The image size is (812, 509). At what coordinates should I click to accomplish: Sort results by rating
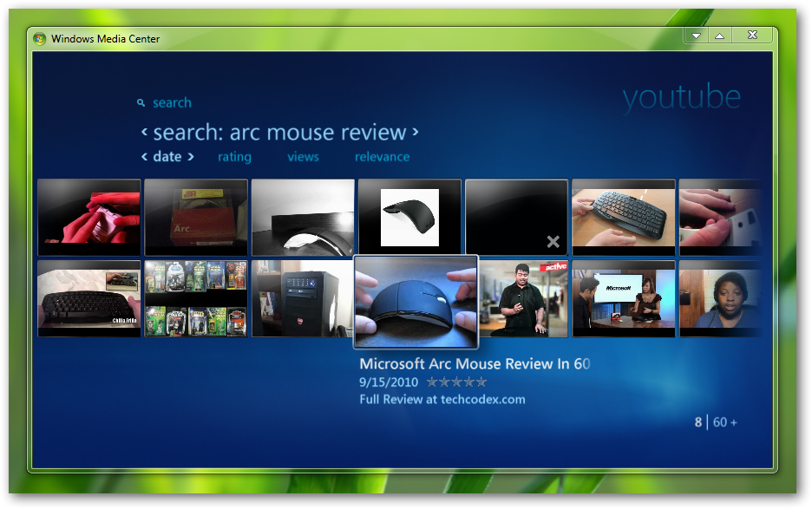tap(234, 157)
